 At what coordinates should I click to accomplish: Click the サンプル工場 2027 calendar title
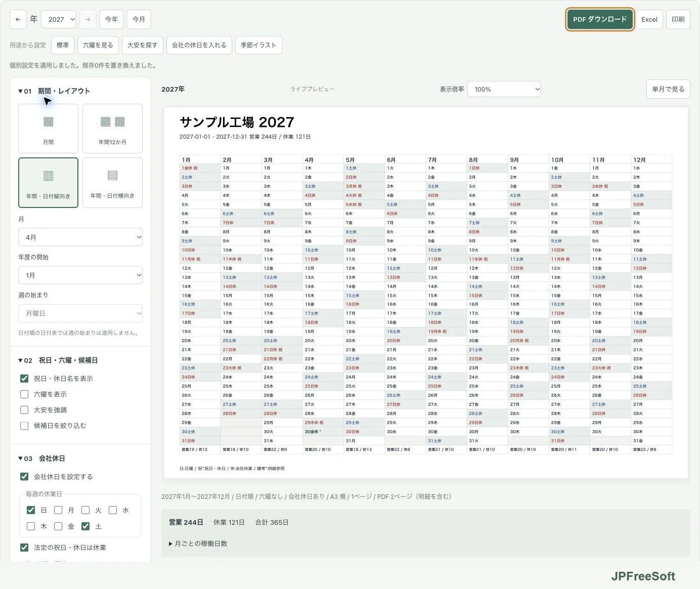pyautogui.click(x=237, y=122)
